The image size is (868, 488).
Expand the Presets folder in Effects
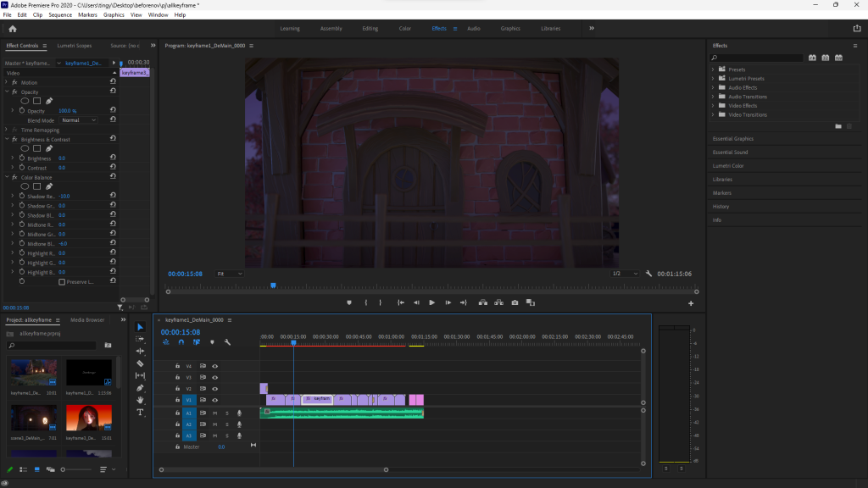point(713,69)
